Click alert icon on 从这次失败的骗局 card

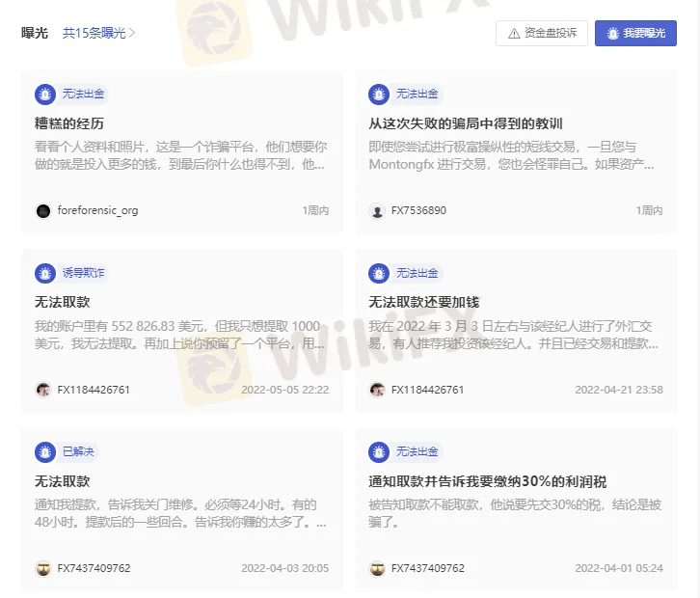pyautogui.click(x=379, y=95)
